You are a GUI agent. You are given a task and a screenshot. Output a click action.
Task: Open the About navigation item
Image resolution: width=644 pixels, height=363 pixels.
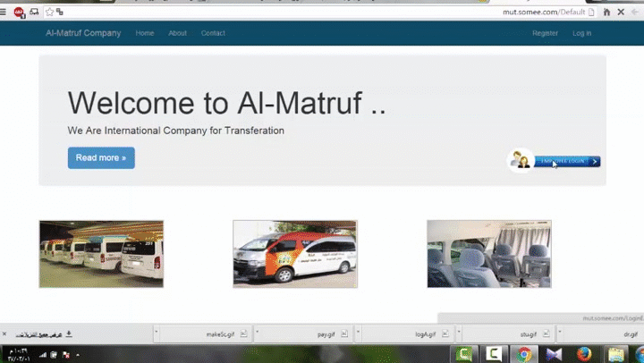(177, 33)
